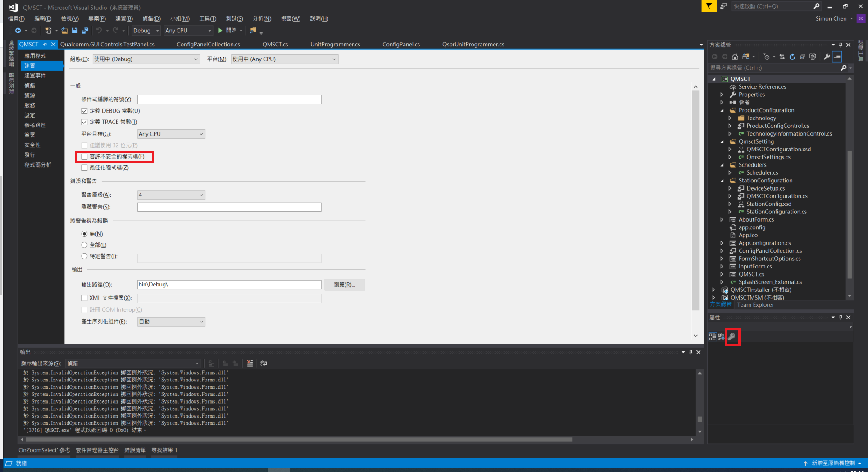Open the Any CPU solution platform dropdown in toolbar
The width and height of the screenshot is (868, 472).
click(188, 31)
